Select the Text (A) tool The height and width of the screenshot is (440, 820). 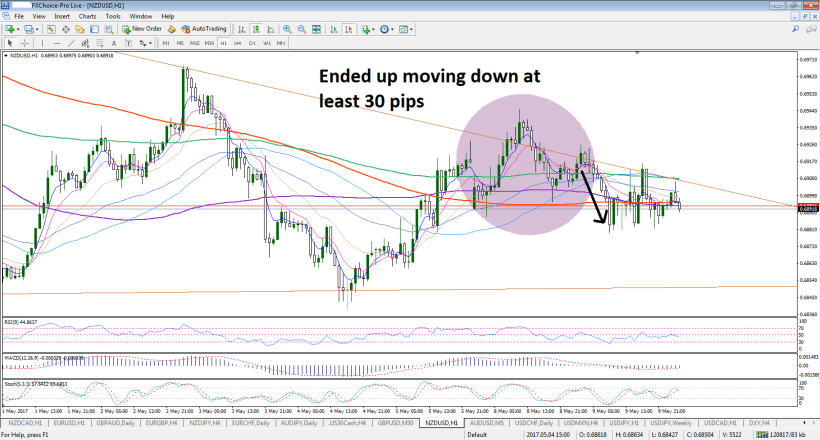click(114, 43)
